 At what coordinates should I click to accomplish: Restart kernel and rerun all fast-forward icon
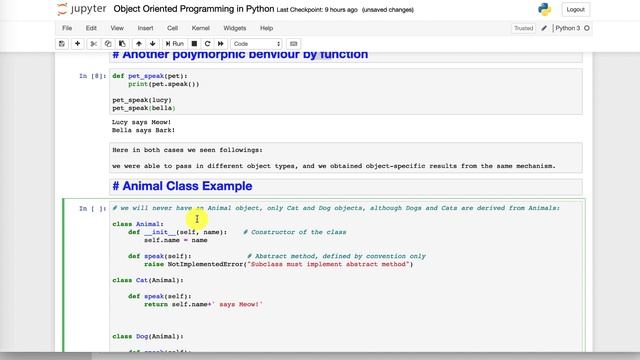pos(220,44)
